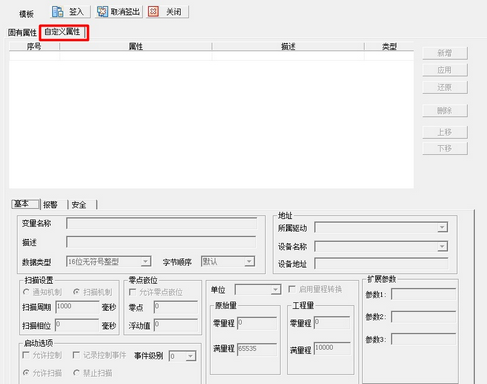Click the 上移 move up button
This screenshot has width=487, height=384.
point(445,132)
